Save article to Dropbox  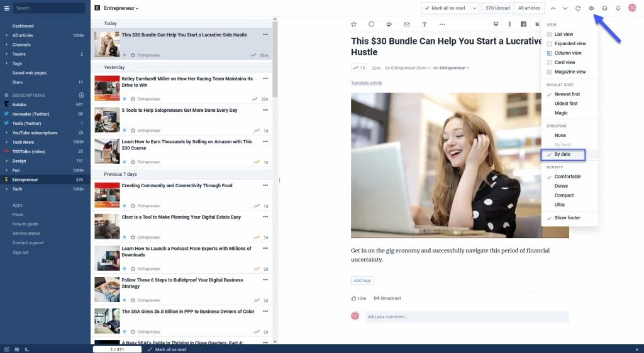[x=496, y=24]
